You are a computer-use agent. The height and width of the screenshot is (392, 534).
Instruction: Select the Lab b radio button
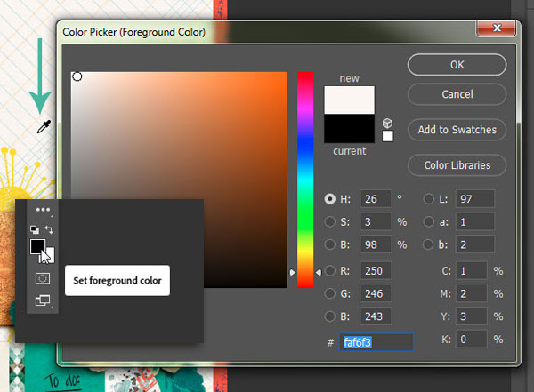[x=428, y=244]
